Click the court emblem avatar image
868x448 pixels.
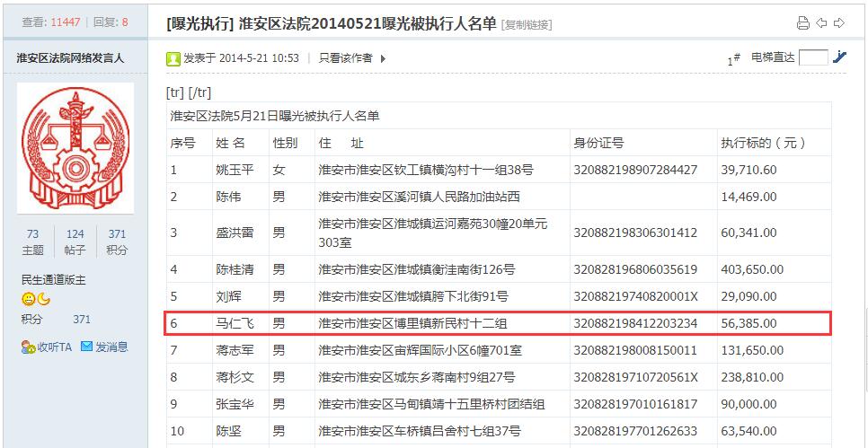point(75,148)
